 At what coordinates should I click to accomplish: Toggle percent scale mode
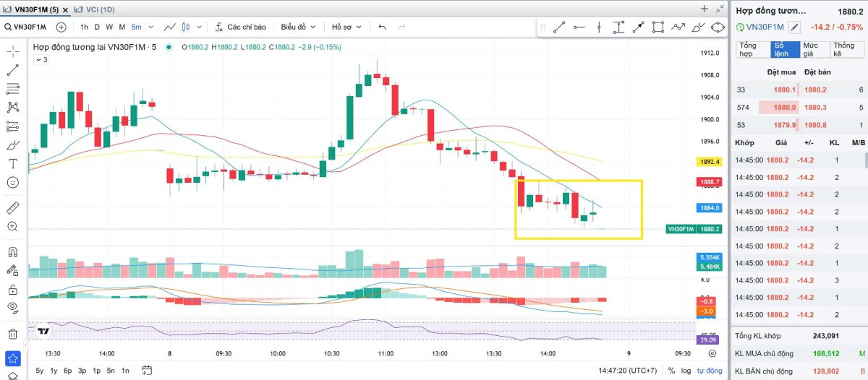click(671, 371)
